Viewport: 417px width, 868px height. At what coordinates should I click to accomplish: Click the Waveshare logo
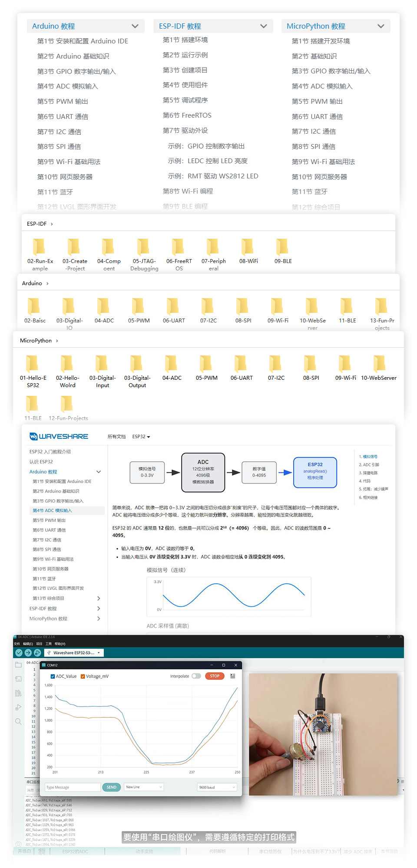[59, 436]
